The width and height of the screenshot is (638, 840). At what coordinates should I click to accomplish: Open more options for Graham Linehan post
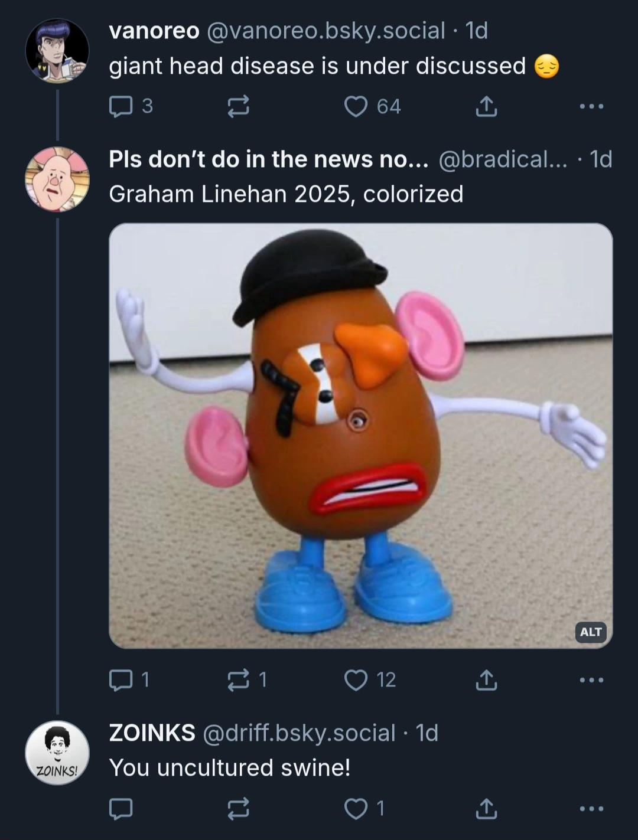[x=591, y=680]
